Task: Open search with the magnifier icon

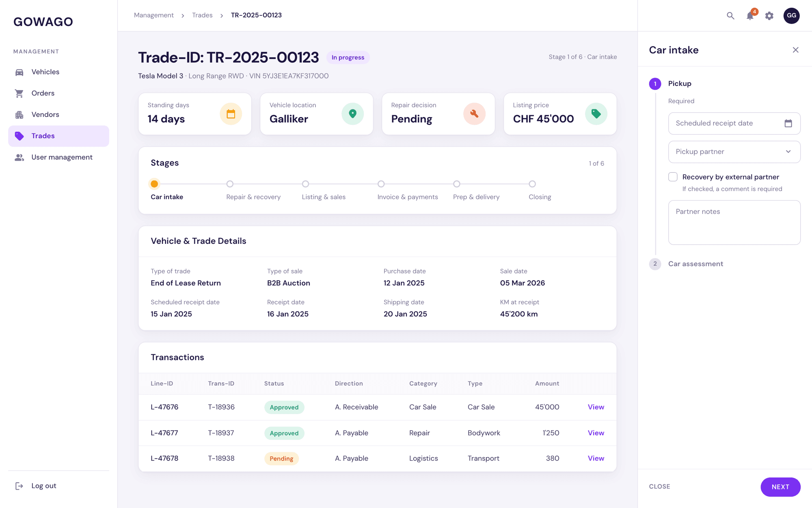Action: 730,16
